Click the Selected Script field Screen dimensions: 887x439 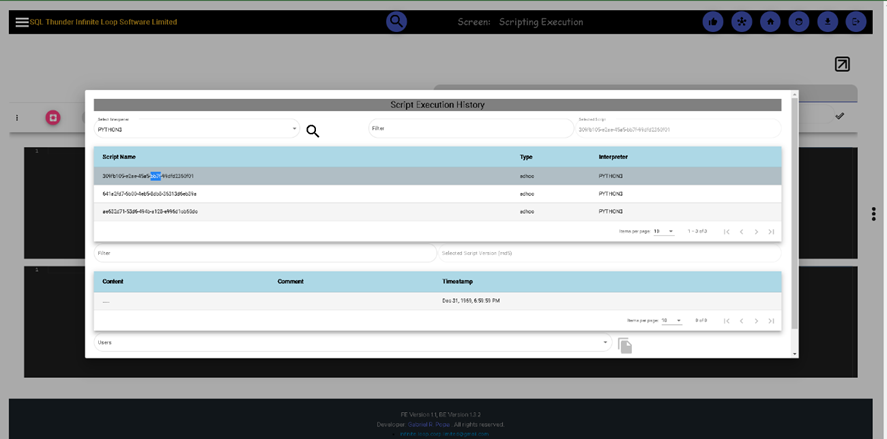click(678, 128)
